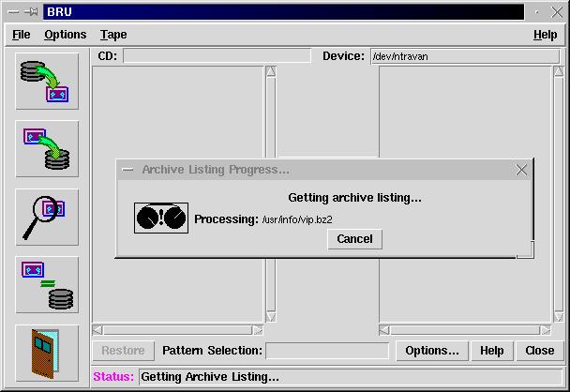Screen dimensions: 570x392
Task: Click the exit door icon
Action: tap(47, 354)
